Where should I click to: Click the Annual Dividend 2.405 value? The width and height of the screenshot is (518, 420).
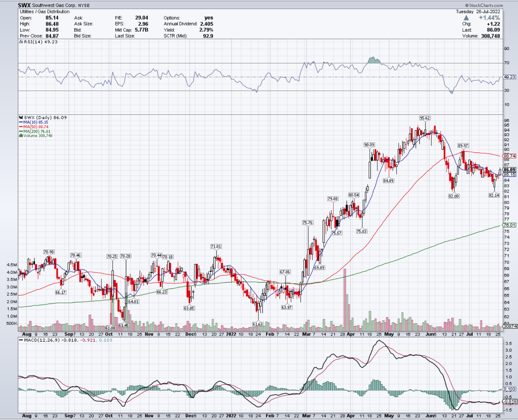(x=207, y=24)
